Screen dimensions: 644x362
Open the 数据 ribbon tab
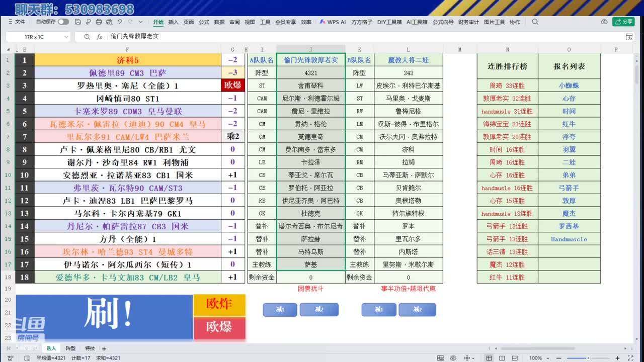pyautogui.click(x=219, y=22)
